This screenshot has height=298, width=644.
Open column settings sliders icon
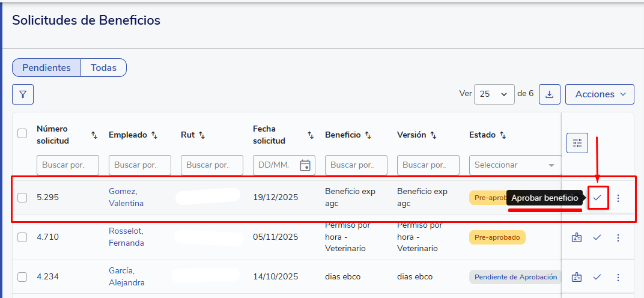click(x=577, y=143)
